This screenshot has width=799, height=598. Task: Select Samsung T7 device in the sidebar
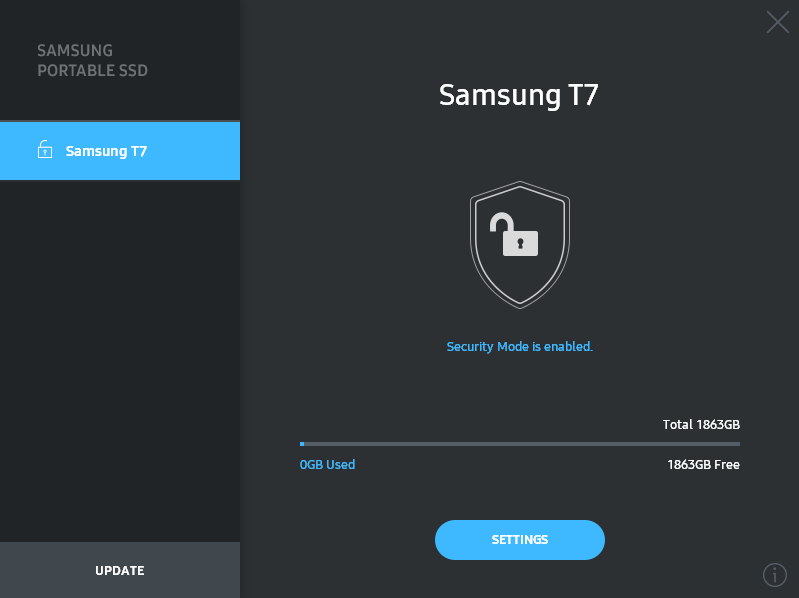pos(120,151)
